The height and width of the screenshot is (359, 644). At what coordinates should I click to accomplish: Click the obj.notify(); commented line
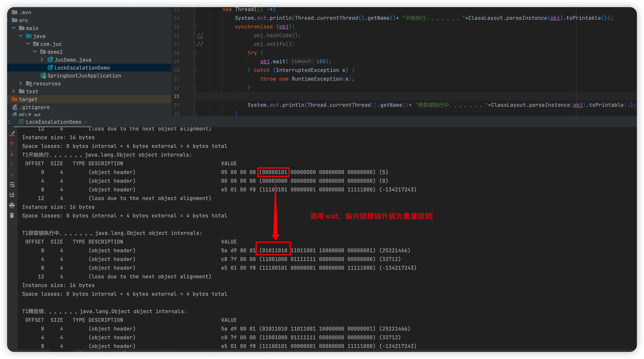point(274,44)
